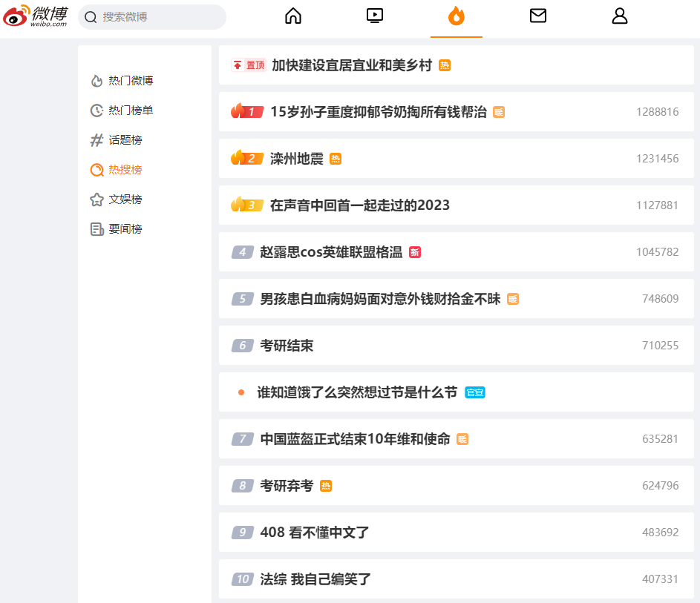Click heat count 483692
The height and width of the screenshot is (603, 700).
(x=660, y=532)
